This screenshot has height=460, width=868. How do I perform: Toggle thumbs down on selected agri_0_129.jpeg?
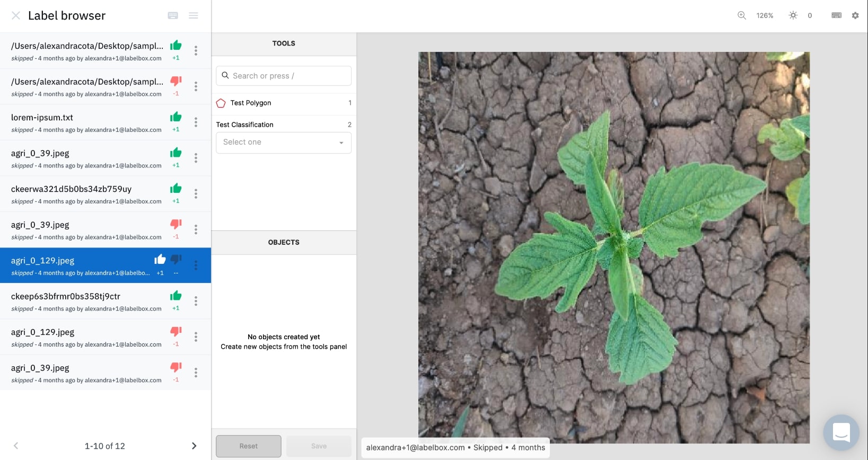click(x=176, y=259)
